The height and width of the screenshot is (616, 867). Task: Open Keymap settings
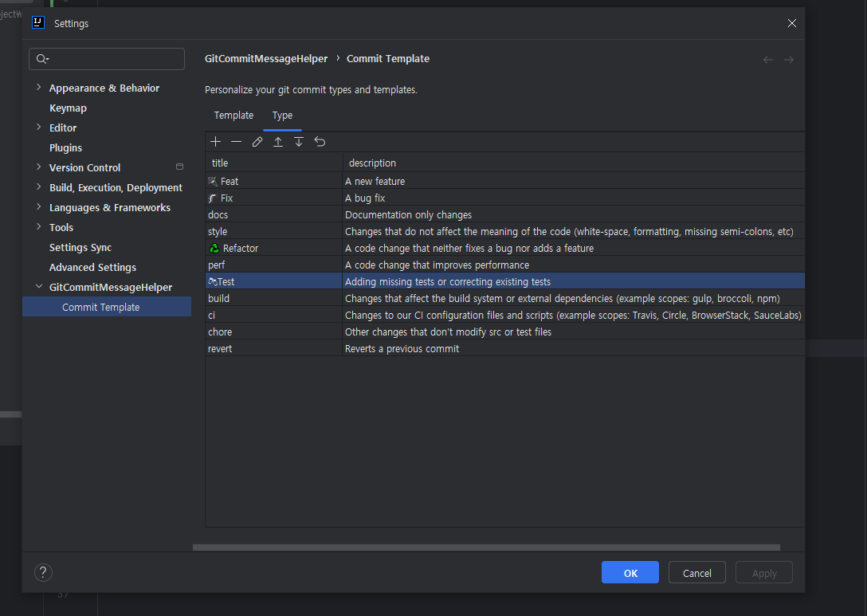(x=68, y=108)
